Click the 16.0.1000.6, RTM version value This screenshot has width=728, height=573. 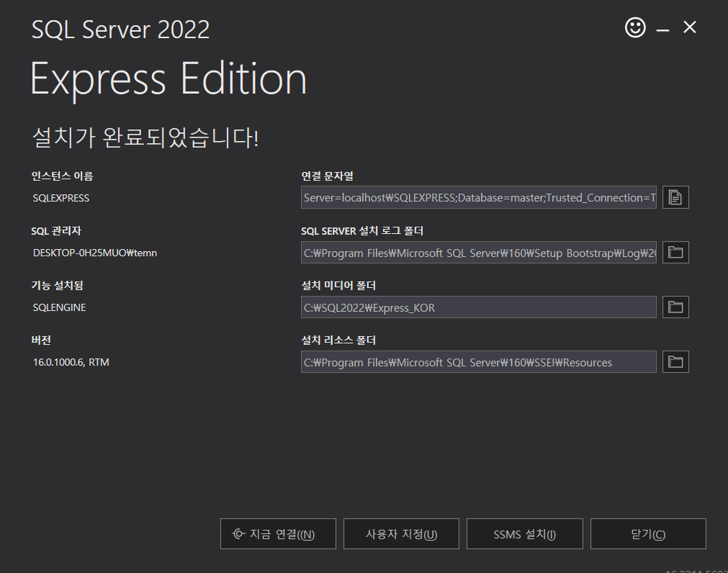[x=71, y=362]
